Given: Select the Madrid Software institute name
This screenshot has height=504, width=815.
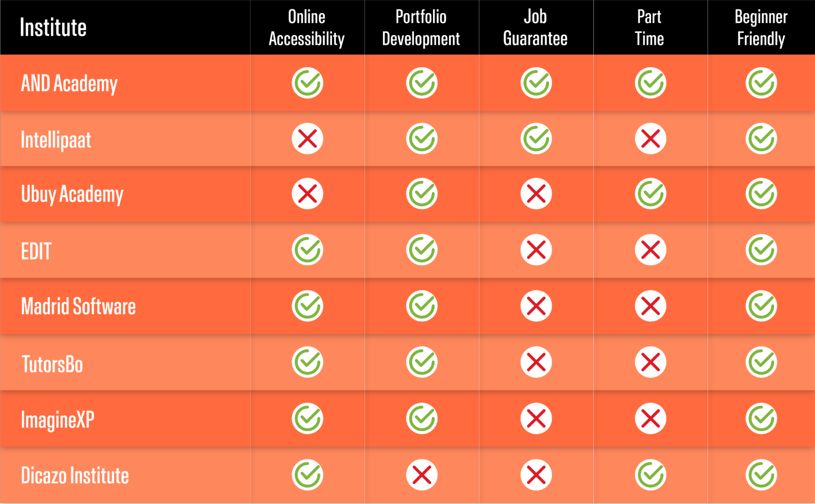Looking at the screenshot, I should [x=78, y=306].
